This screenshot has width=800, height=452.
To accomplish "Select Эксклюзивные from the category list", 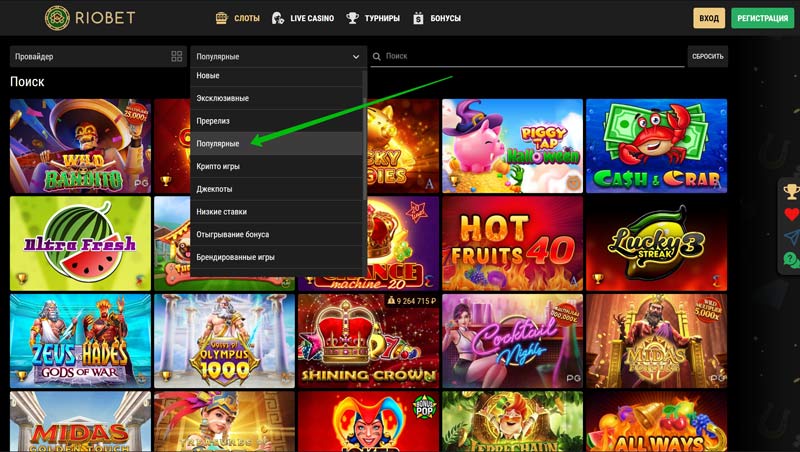I will click(223, 98).
